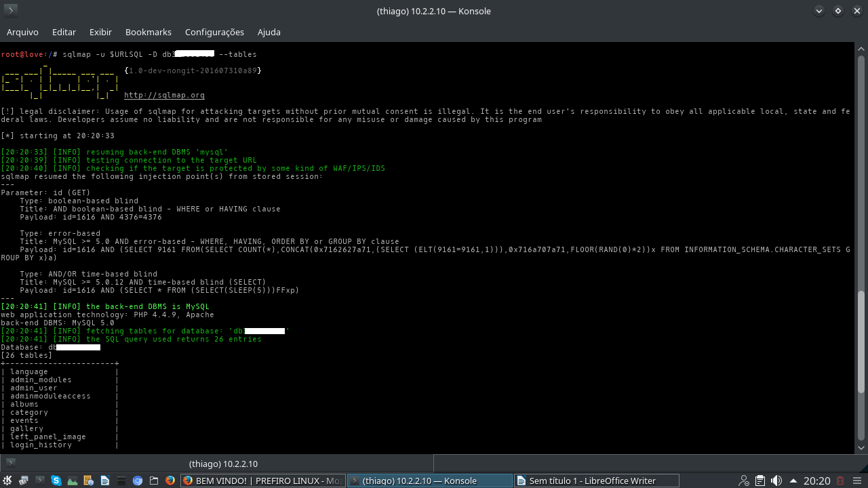Open the screenshot tool launcher icon
868x488 pixels.
tap(23, 481)
